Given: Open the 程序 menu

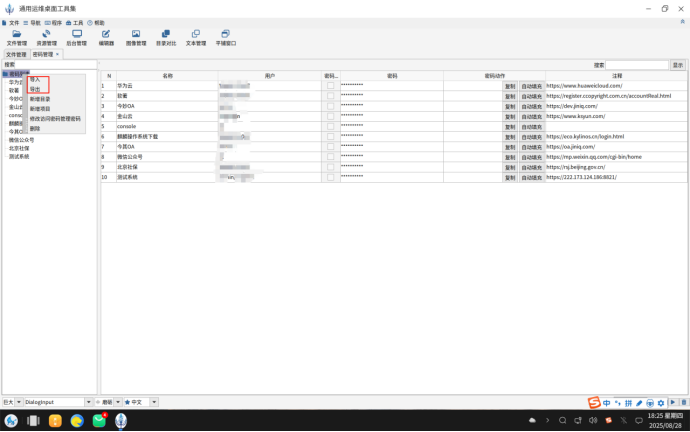Looking at the screenshot, I should click(x=53, y=23).
